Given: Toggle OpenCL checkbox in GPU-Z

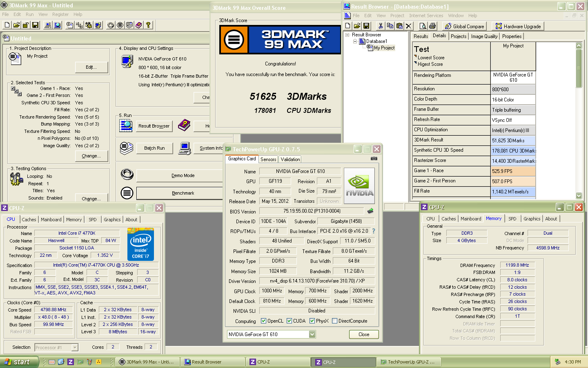Looking at the screenshot, I should (x=263, y=321).
